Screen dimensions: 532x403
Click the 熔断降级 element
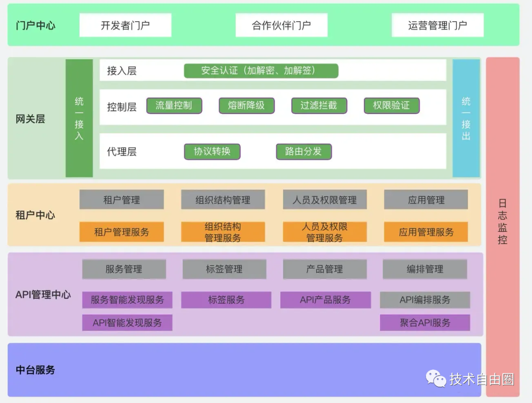pyautogui.click(x=247, y=105)
